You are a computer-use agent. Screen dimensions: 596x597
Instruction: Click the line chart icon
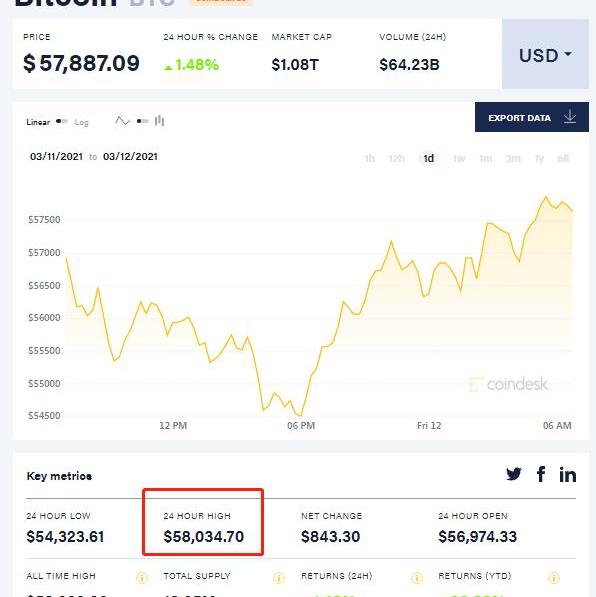tap(122, 121)
